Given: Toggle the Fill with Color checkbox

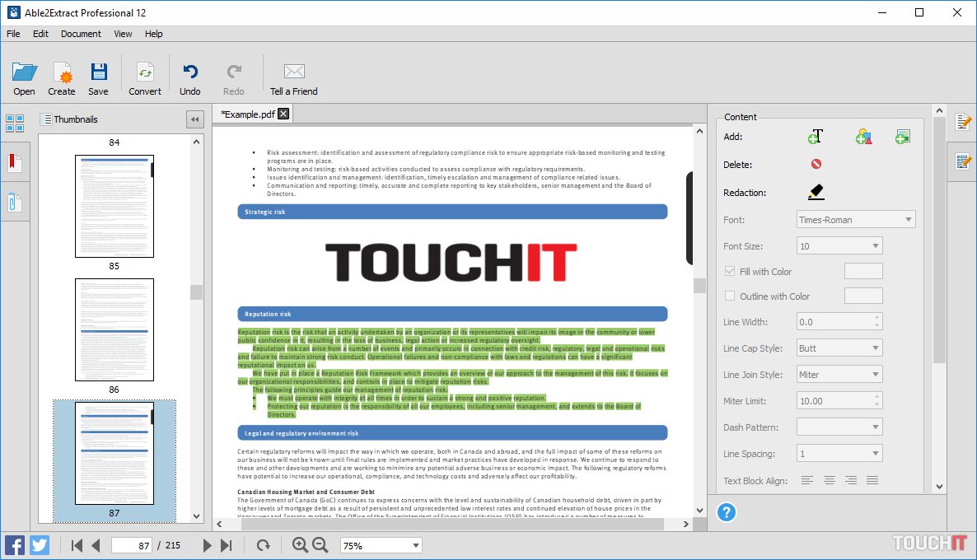Looking at the screenshot, I should click(730, 272).
